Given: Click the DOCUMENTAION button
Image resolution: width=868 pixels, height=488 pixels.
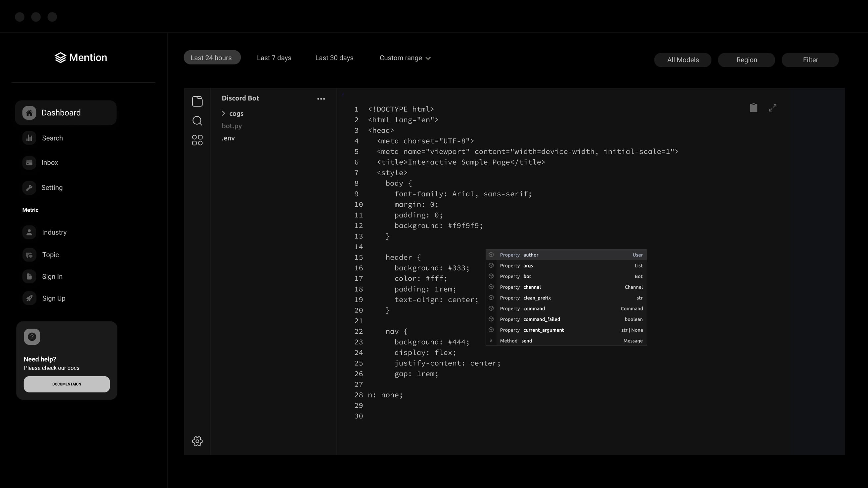Looking at the screenshot, I should coord(67,384).
